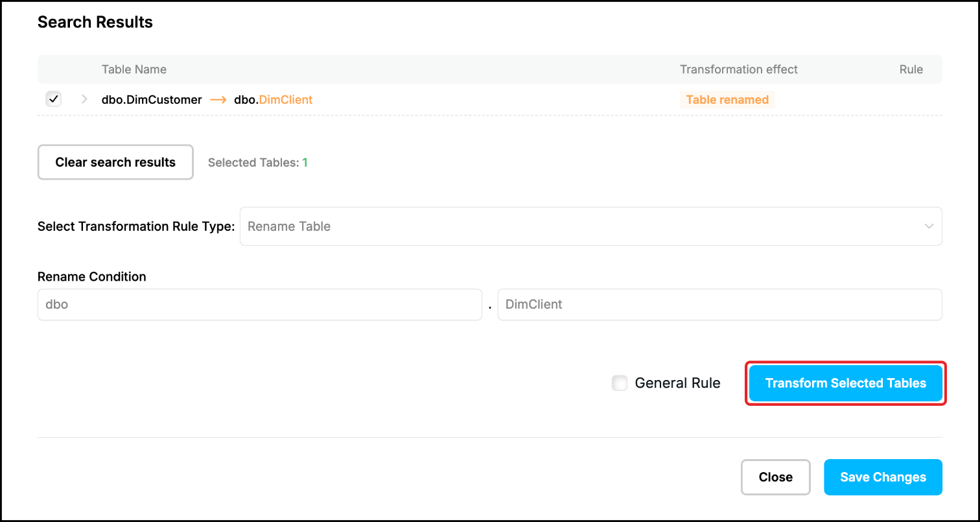
Task: Click the Table renamed effect badge
Action: [727, 100]
